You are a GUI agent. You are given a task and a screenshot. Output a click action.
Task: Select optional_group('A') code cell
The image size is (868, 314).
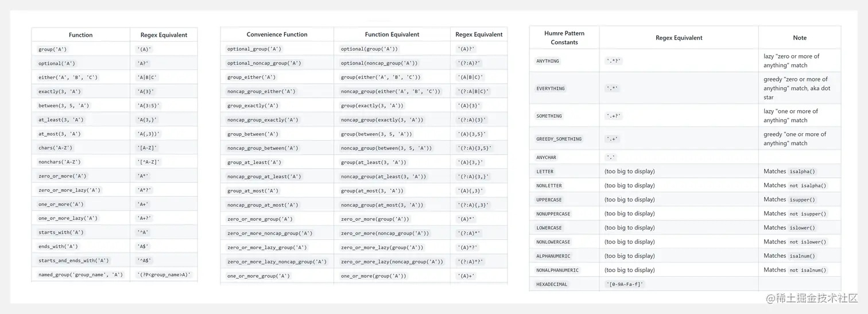click(x=254, y=49)
